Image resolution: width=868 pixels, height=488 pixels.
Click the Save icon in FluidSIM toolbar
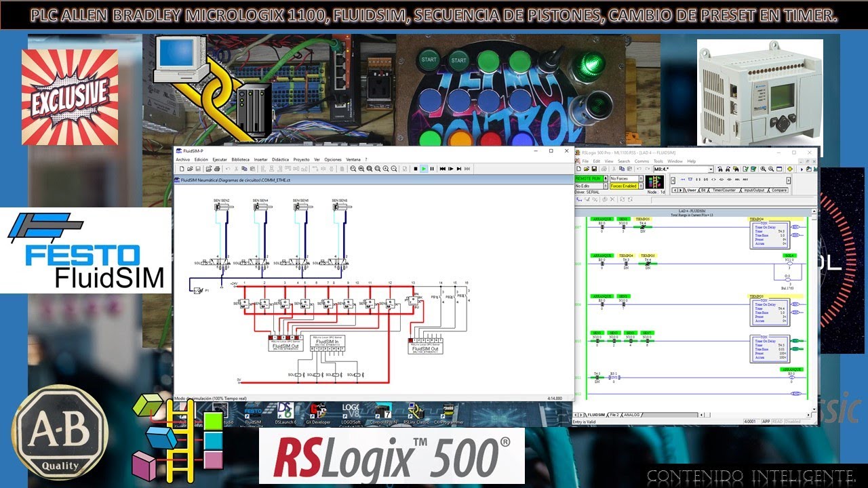point(198,169)
